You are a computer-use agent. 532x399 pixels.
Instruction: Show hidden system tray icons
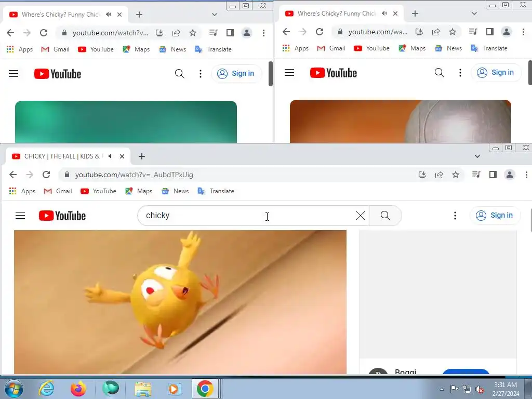point(442,389)
